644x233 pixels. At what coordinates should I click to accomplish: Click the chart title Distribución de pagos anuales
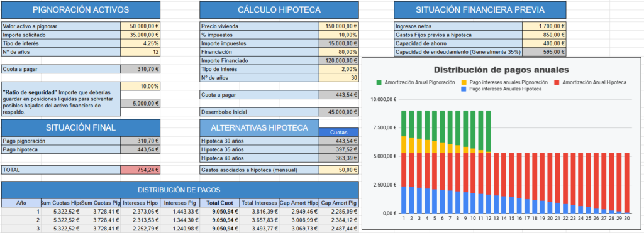pos(501,70)
